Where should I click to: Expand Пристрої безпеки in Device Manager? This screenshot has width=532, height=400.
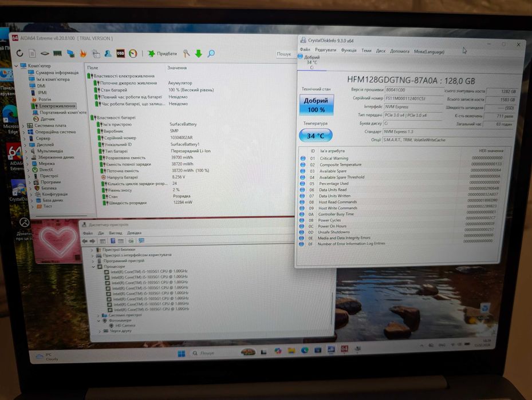coord(92,250)
